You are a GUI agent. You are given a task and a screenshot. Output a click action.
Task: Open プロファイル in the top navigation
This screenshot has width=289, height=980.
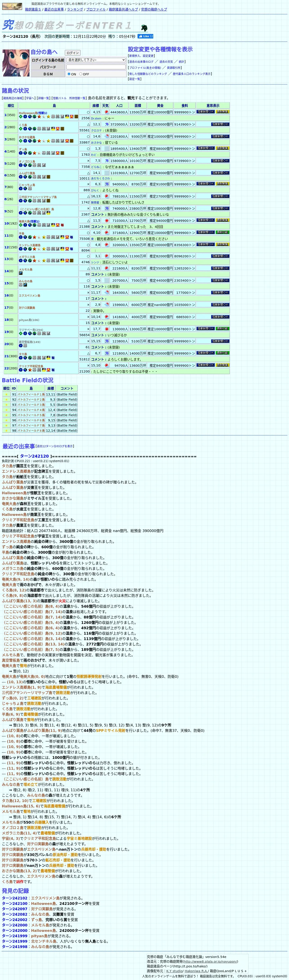click(x=96, y=9)
